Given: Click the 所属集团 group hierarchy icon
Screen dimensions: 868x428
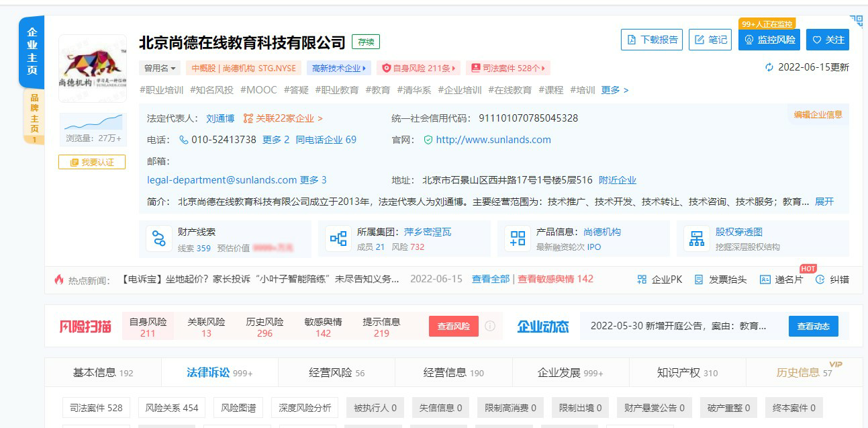Looking at the screenshot, I should pyautogui.click(x=338, y=239).
